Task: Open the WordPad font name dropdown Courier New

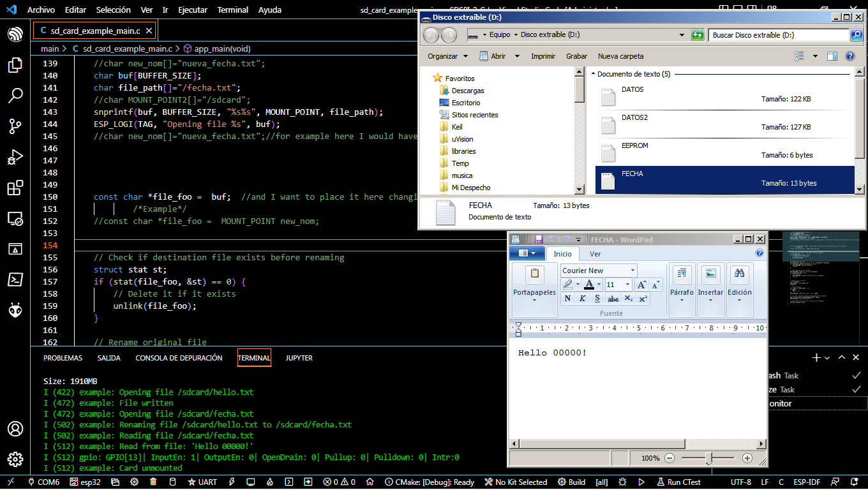Action: point(632,271)
